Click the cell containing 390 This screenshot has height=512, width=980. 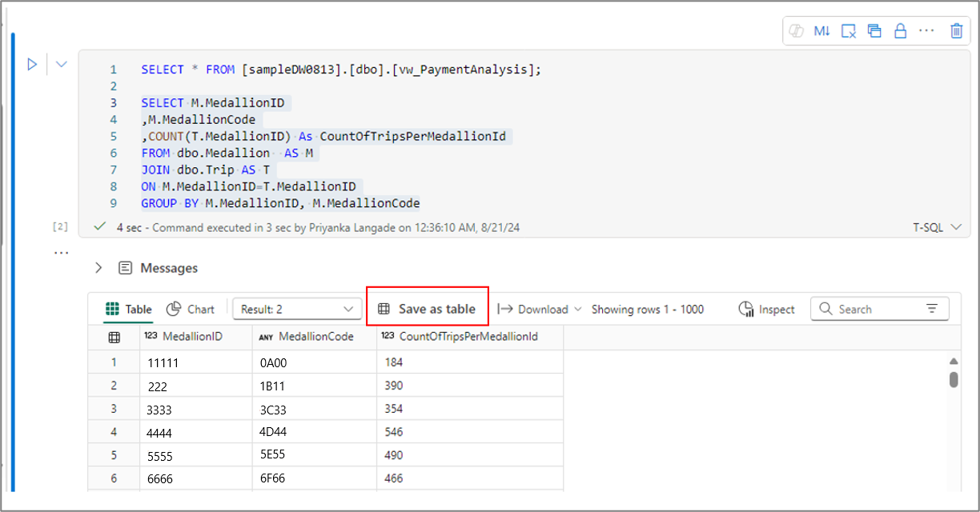(470, 386)
